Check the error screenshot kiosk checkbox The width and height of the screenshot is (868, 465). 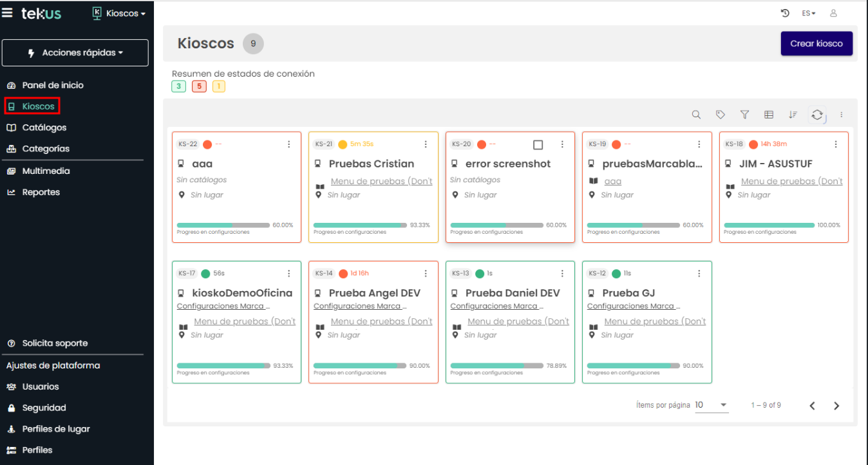point(538,144)
